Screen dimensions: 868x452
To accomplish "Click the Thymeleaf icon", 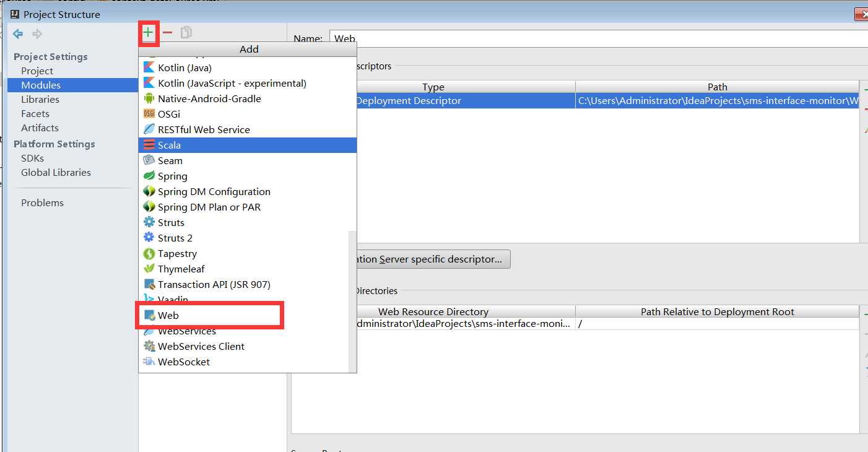I will pos(149,269).
